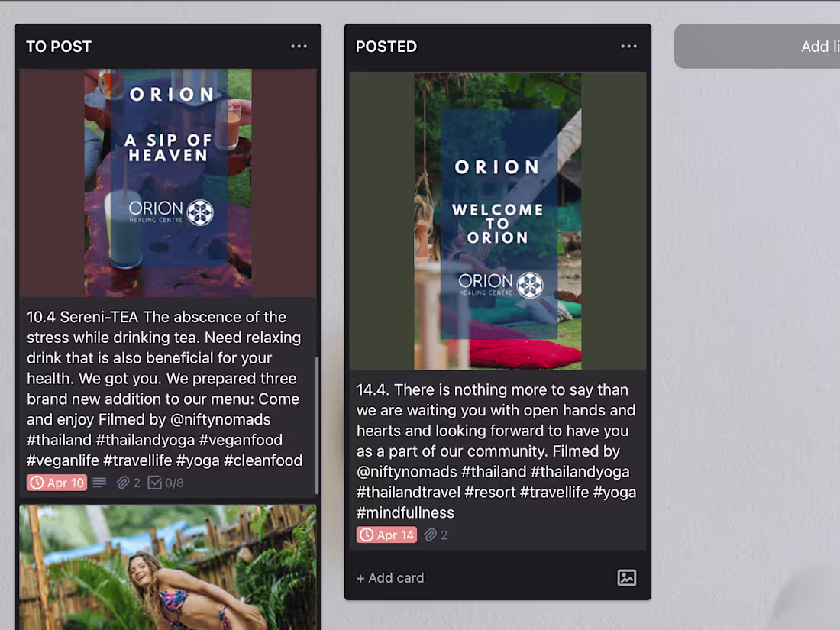Open the 10.4 Sereni-TEA card text
Screen dimensions: 840x630
[x=164, y=389]
